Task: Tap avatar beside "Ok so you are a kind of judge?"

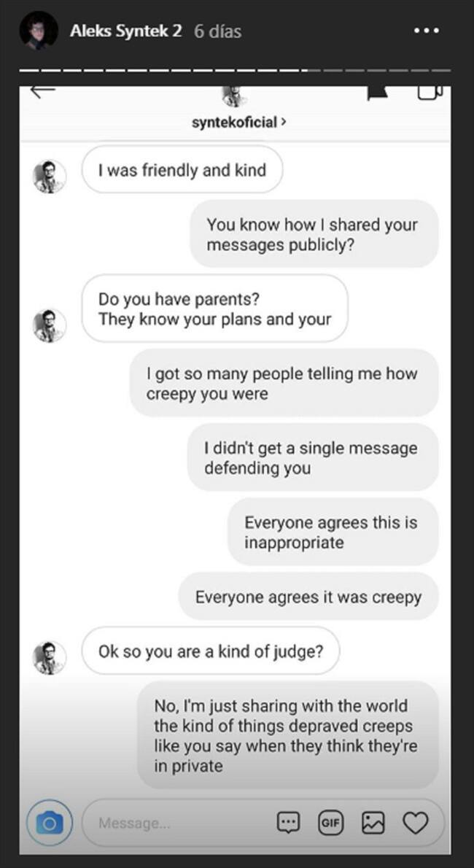Action: tap(50, 656)
